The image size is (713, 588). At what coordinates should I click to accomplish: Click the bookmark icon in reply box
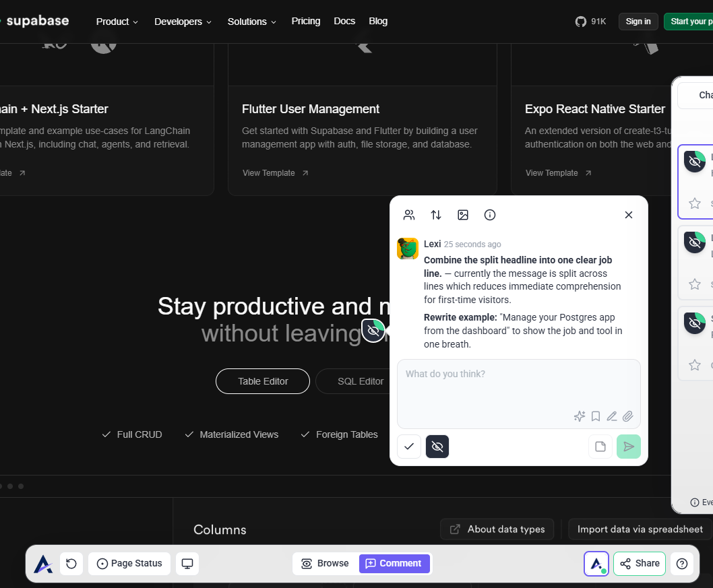coord(596,416)
